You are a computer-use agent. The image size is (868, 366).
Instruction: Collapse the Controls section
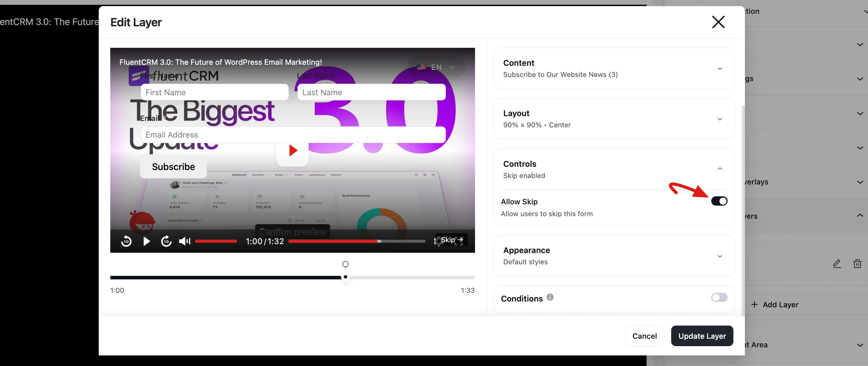(720, 169)
